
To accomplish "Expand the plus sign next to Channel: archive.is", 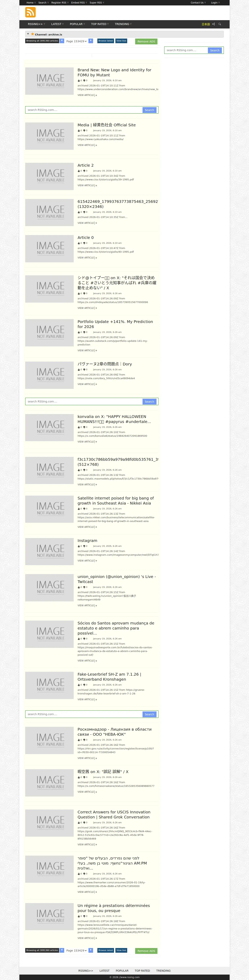I will (x=28, y=34).
